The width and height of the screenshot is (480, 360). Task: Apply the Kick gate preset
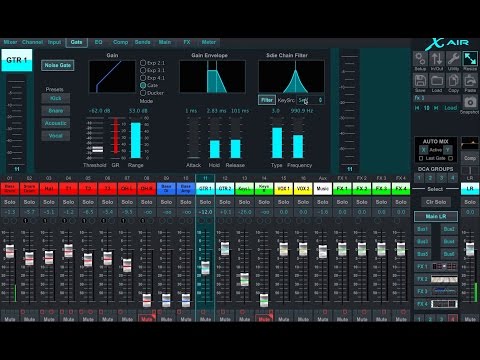[x=56, y=98]
